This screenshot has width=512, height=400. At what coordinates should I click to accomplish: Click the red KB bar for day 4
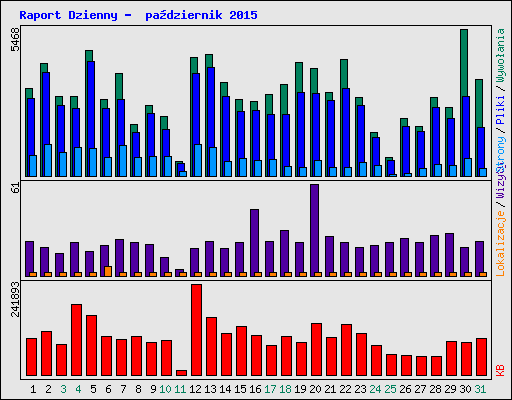(x=76, y=340)
